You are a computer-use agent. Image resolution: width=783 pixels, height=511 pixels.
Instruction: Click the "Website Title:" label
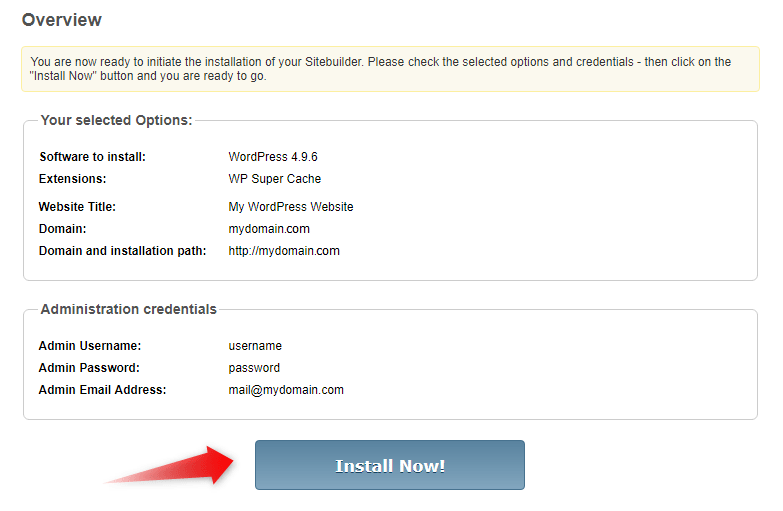pyautogui.click(x=77, y=207)
